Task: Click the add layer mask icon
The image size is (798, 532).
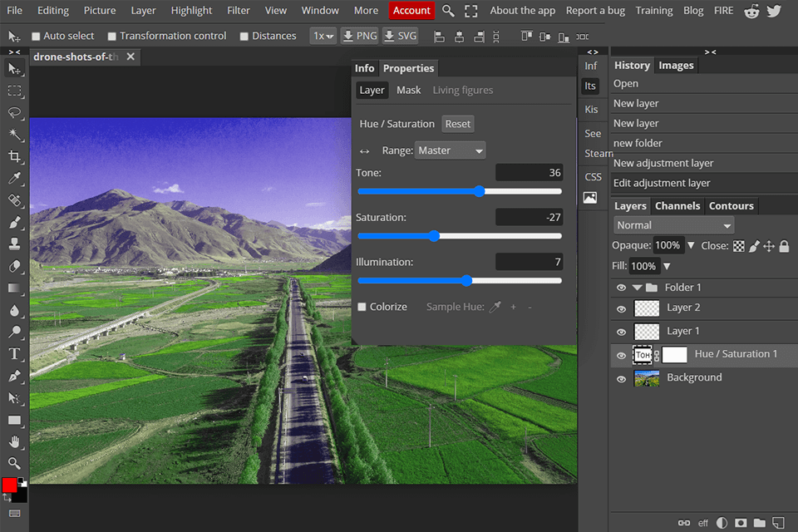Action: coord(741,523)
